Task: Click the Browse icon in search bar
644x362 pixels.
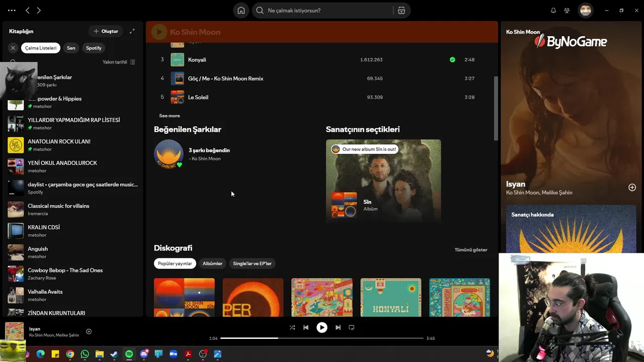Action: [x=401, y=11]
